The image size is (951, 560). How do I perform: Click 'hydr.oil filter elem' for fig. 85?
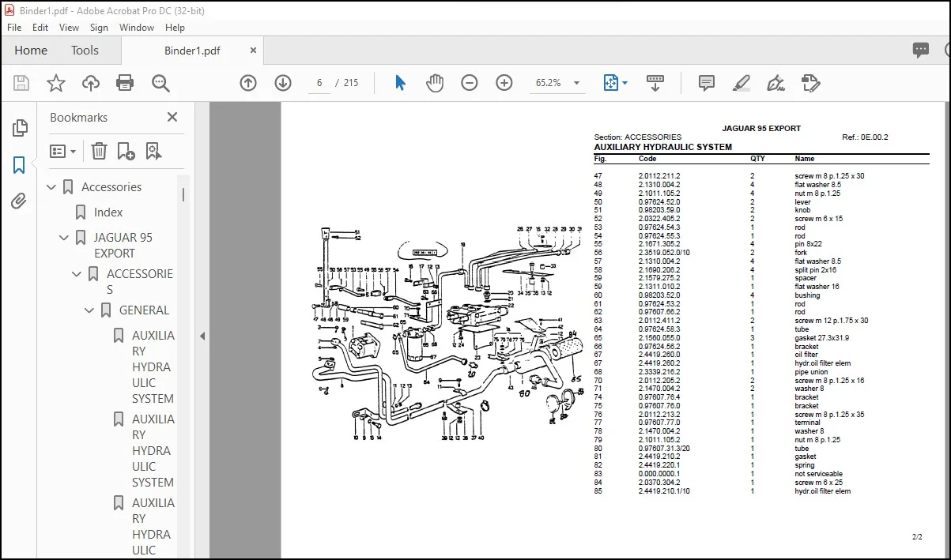point(822,491)
